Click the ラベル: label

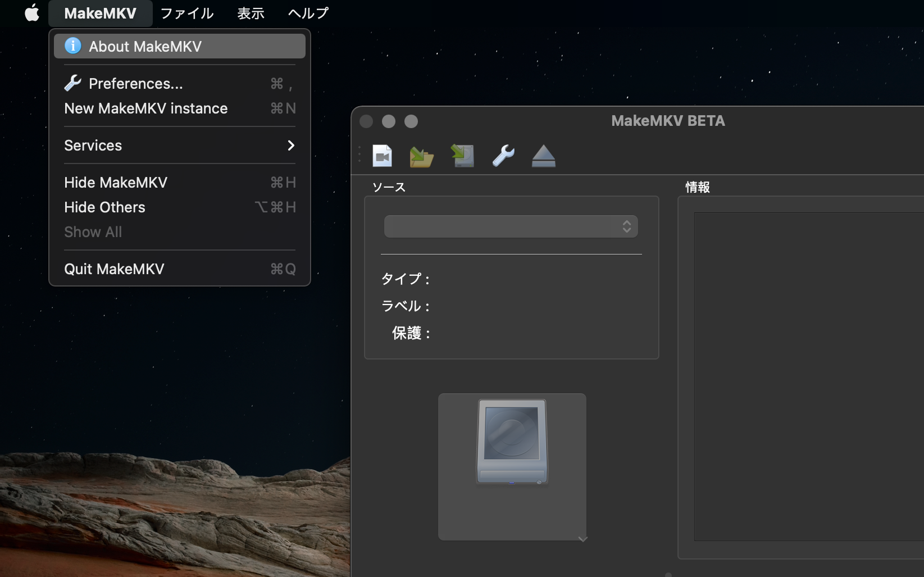[x=406, y=306]
